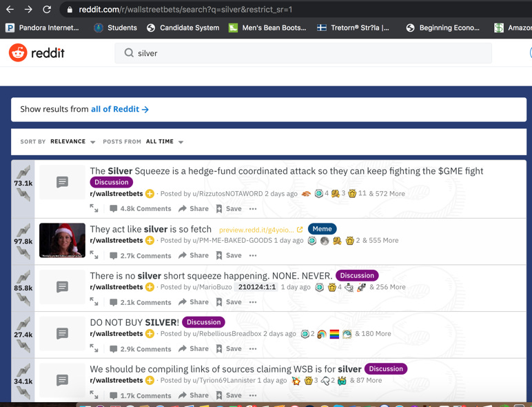532x407 pixels.
Task: Open 2.1k Comments link
Action: (x=141, y=302)
